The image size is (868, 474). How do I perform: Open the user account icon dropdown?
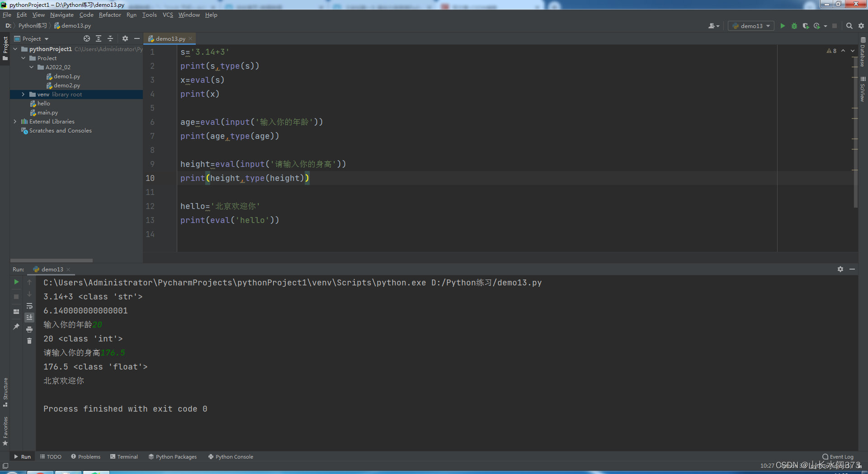point(714,26)
